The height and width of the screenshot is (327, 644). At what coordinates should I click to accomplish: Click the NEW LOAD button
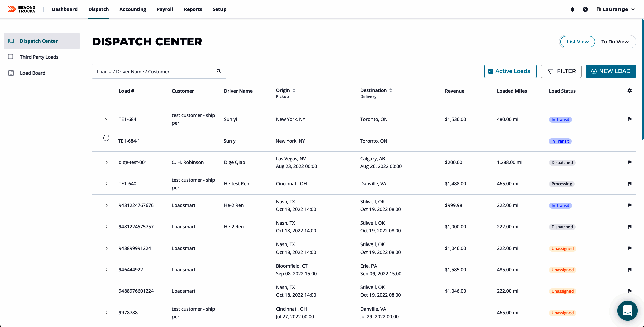[611, 71]
